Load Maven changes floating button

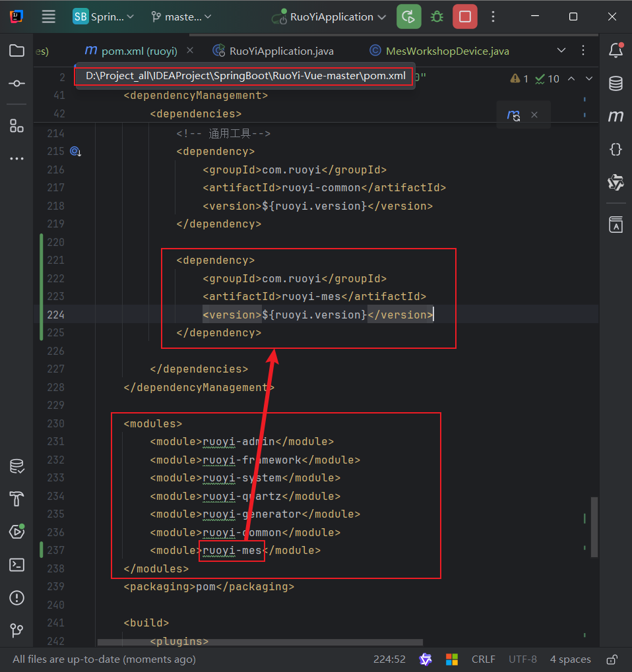pyautogui.click(x=514, y=115)
